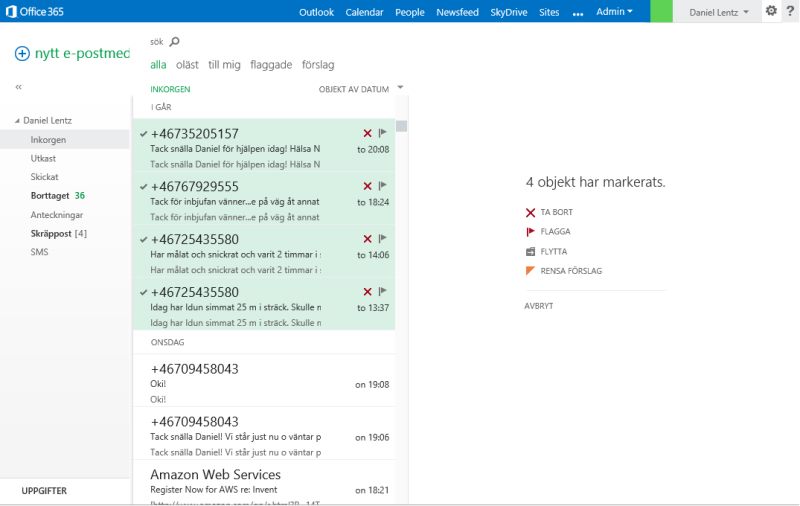Image resolution: width=800 pixels, height=506 pixels.
Task: Click the red X beside TA BORT
Action: coord(530,213)
